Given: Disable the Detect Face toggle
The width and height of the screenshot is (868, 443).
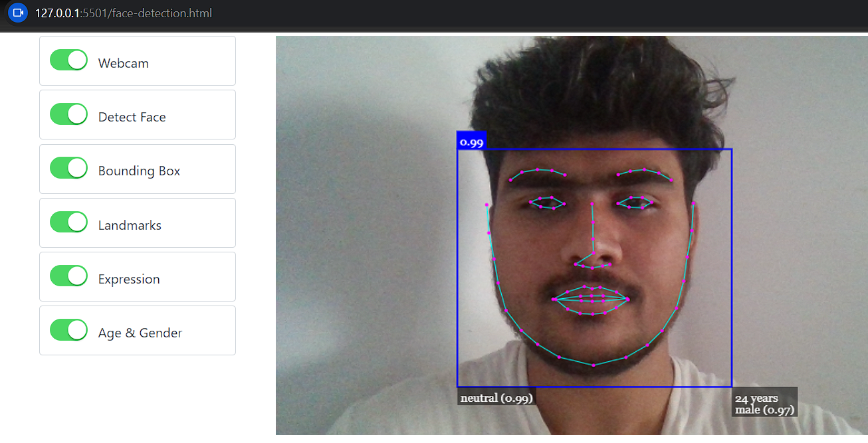Looking at the screenshot, I should 68,114.
